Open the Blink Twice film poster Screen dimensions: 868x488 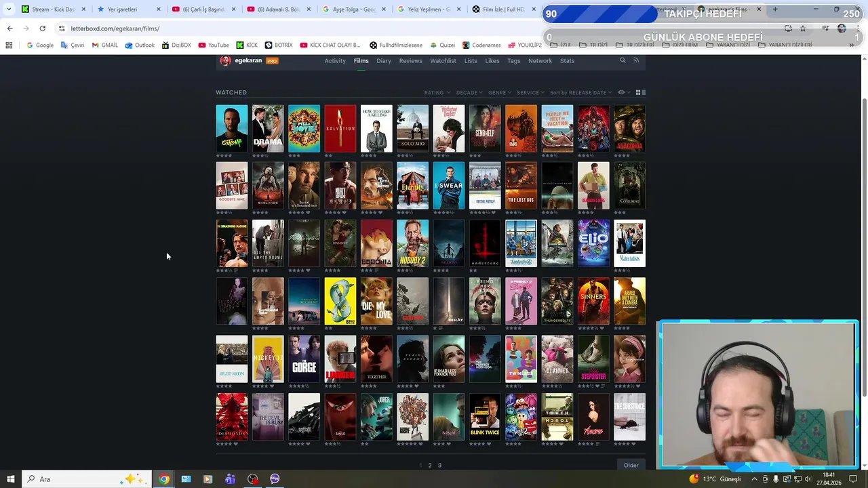click(x=485, y=417)
